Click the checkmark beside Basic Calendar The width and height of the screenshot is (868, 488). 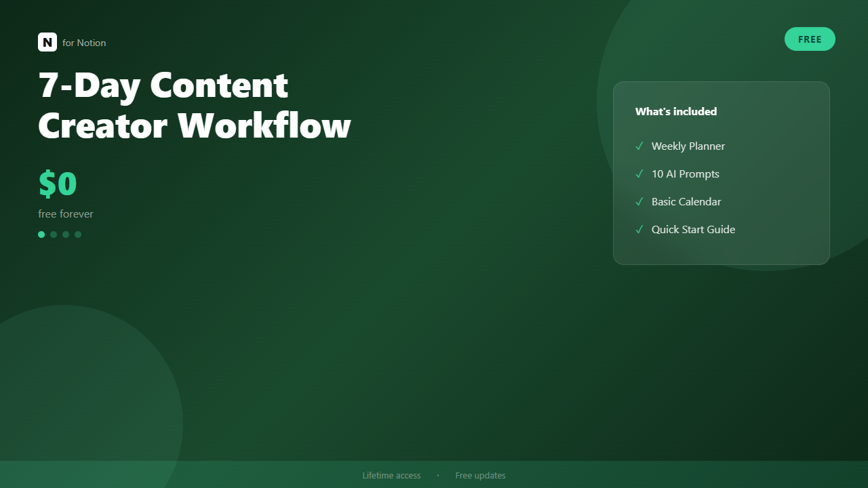pos(639,201)
